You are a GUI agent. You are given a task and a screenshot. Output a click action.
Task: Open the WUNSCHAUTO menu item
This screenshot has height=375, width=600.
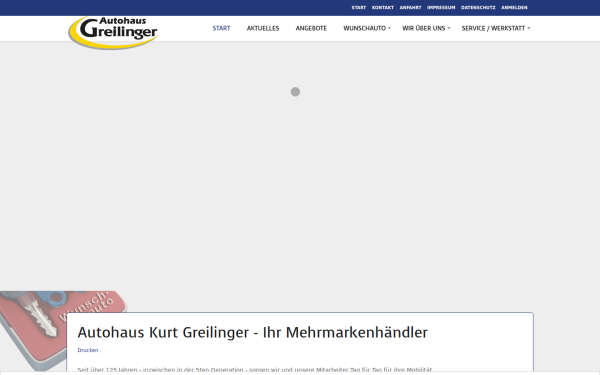364,28
